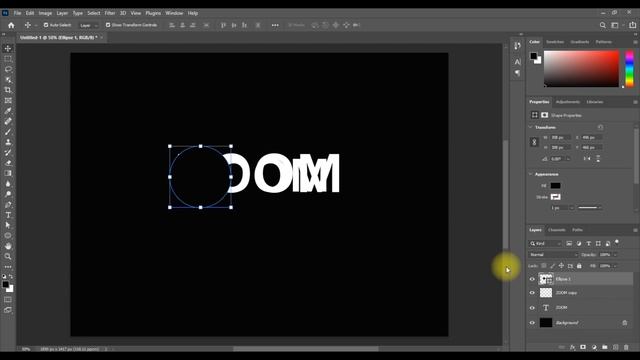Switch to the Adjustments tab
640x360 pixels.
pos(568,102)
